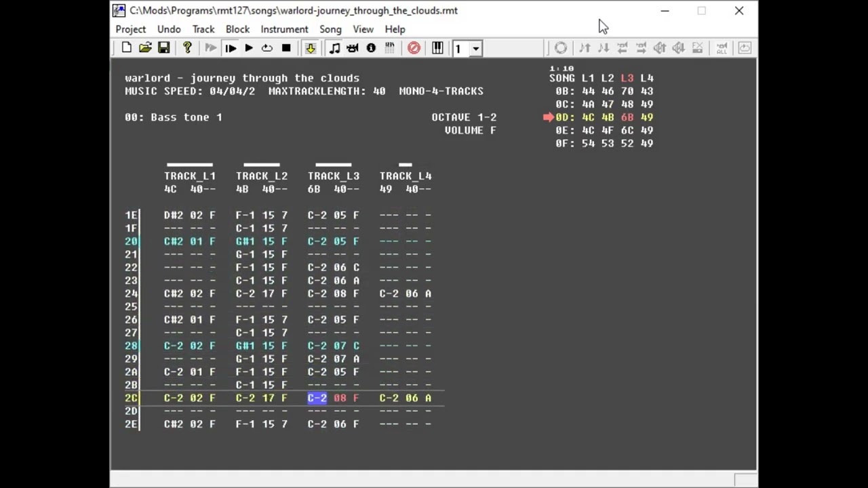Image resolution: width=868 pixels, height=488 pixels.
Task: Click row number 2E in pattern editor
Action: (132, 424)
